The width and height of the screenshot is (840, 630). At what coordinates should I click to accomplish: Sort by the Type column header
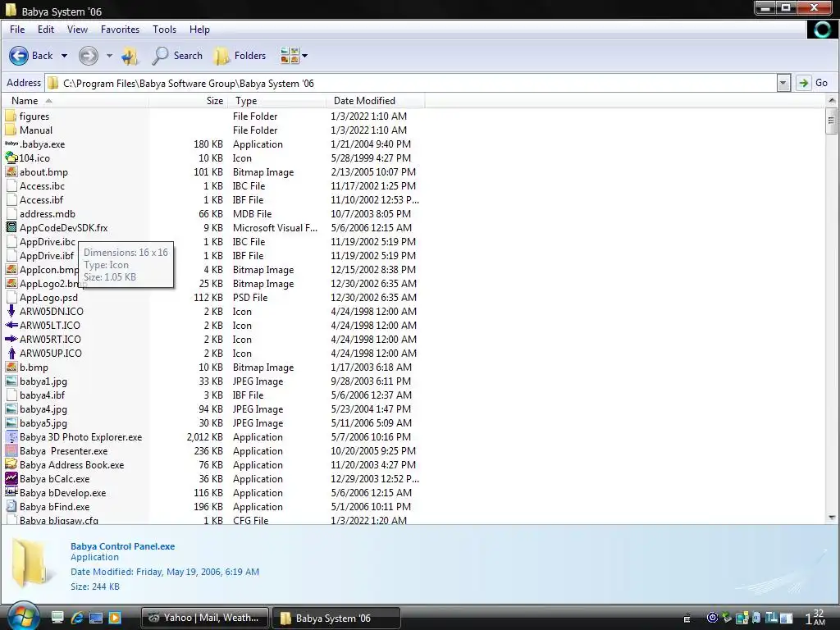(x=277, y=101)
